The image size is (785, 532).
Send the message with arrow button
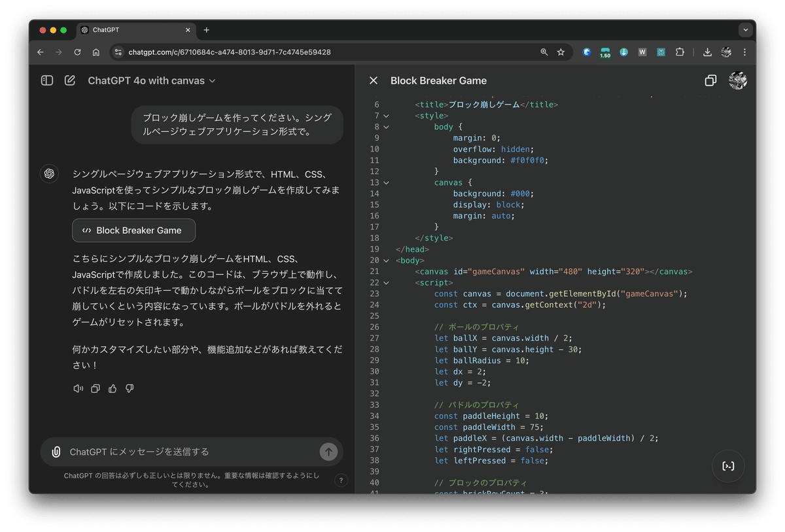point(328,452)
